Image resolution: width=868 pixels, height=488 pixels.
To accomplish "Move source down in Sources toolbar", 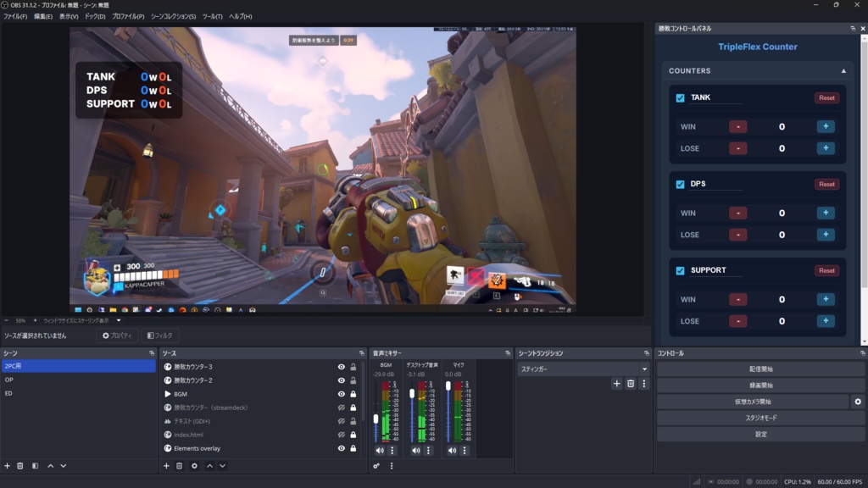I will tap(223, 466).
